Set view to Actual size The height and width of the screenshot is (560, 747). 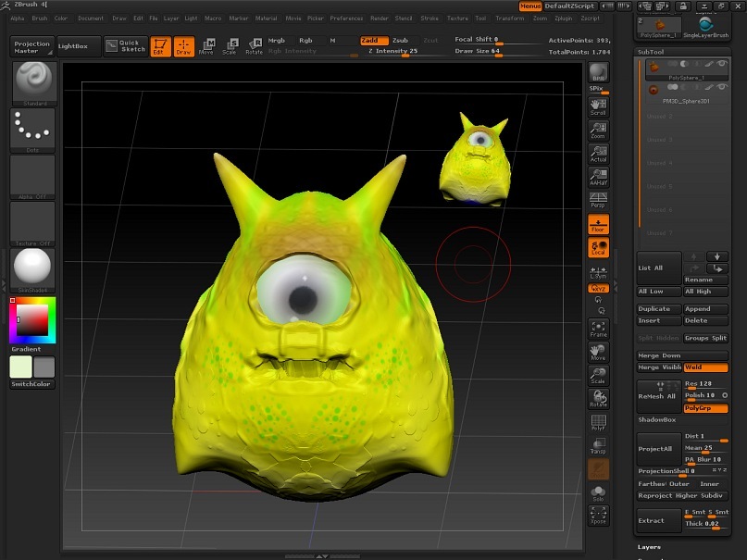point(598,154)
